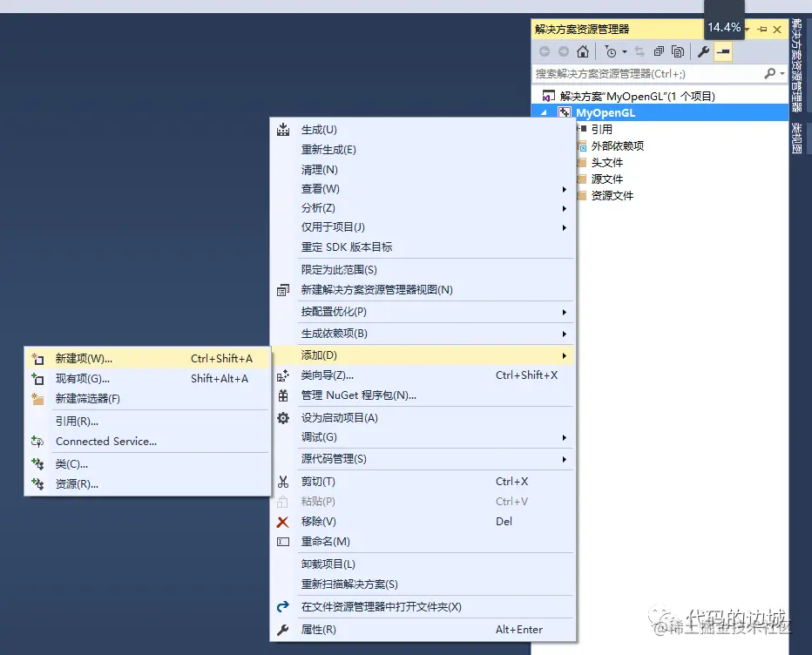Screen dimensions: 812x655
Task: Click the 类向导 class wizard icon
Action: (x=283, y=375)
